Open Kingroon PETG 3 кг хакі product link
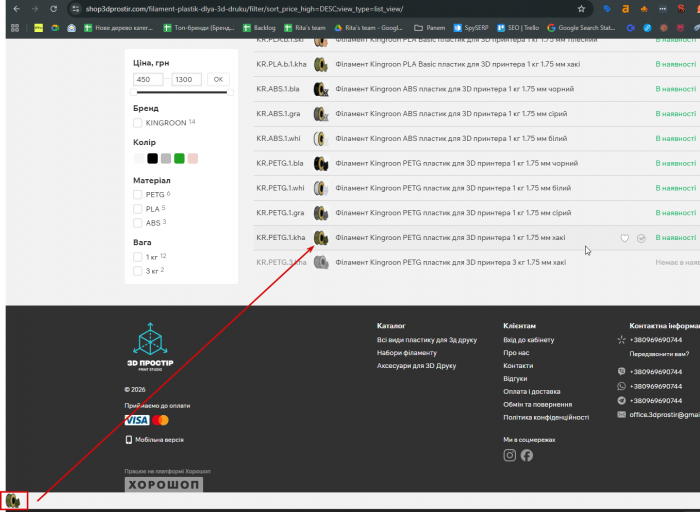The width and height of the screenshot is (700, 512). point(450,262)
